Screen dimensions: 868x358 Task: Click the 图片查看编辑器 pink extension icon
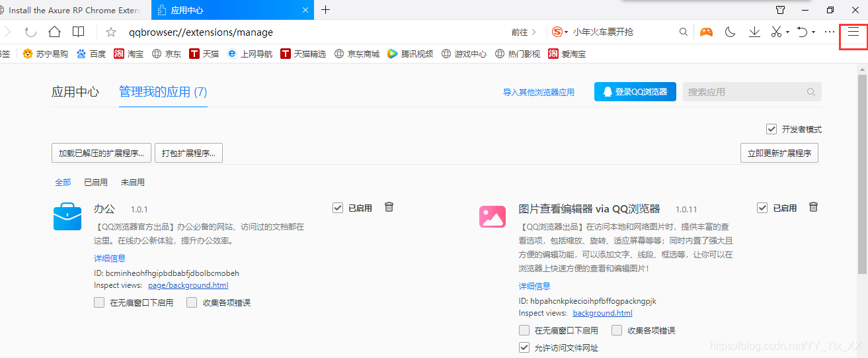(493, 216)
